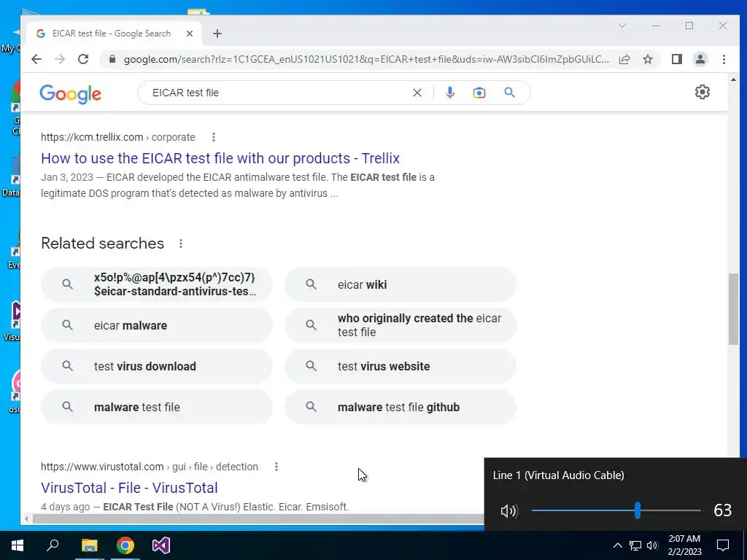The width and height of the screenshot is (747, 560).
Task: Start voice search with microphone icon
Action: [449, 93]
